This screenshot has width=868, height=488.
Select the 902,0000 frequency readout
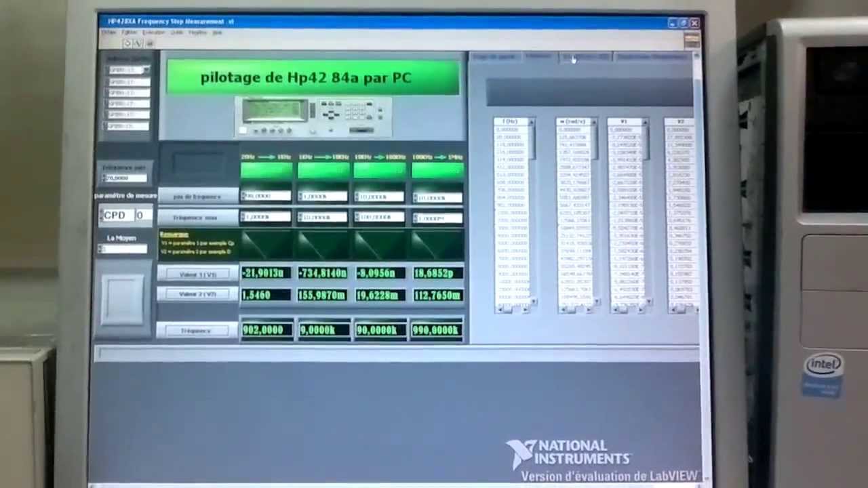click(x=267, y=330)
